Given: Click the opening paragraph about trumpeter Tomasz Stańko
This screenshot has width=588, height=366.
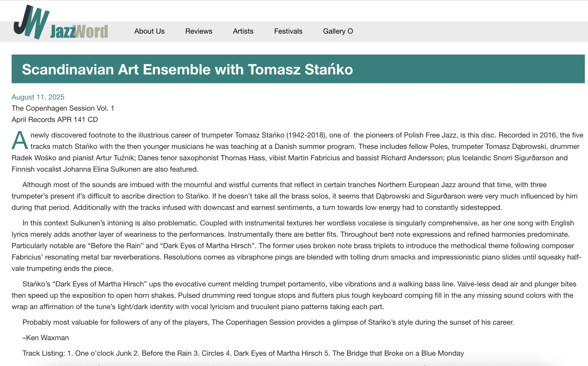Looking at the screenshot, I should [x=297, y=152].
